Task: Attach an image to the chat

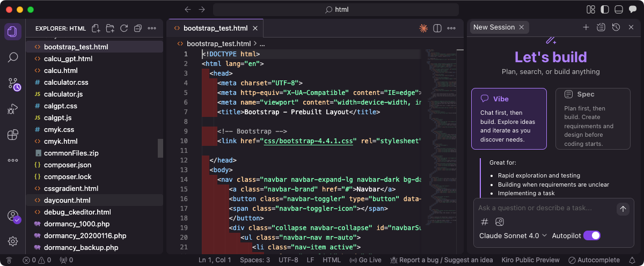Action: click(x=500, y=222)
